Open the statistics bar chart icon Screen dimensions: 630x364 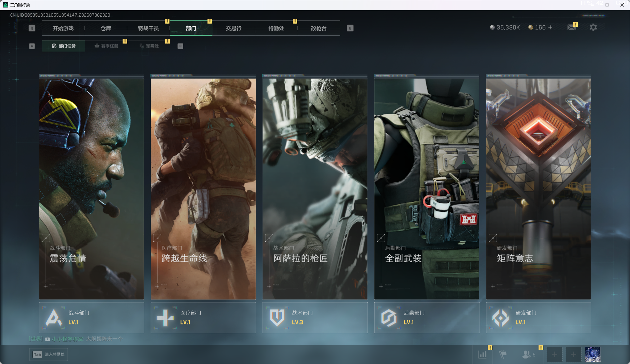[x=482, y=355]
